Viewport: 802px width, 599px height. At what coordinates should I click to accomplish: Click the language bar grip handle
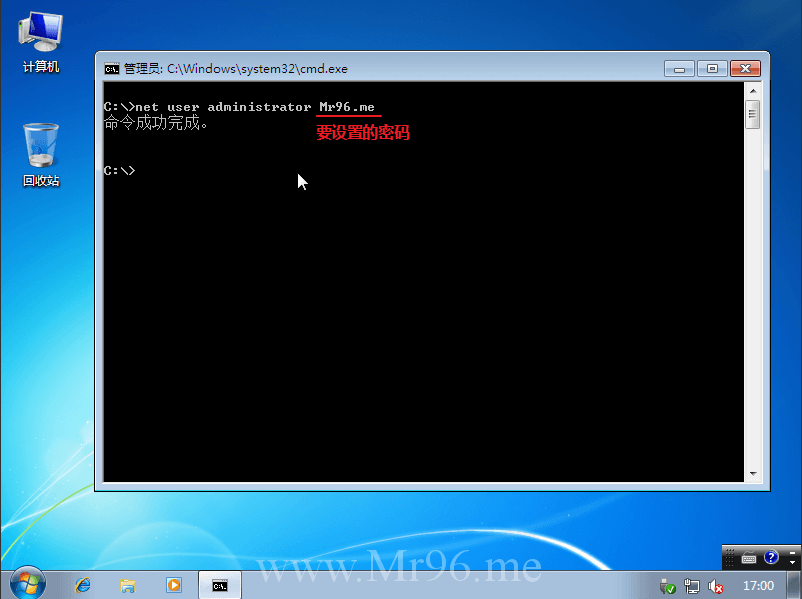[x=730, y=558]
